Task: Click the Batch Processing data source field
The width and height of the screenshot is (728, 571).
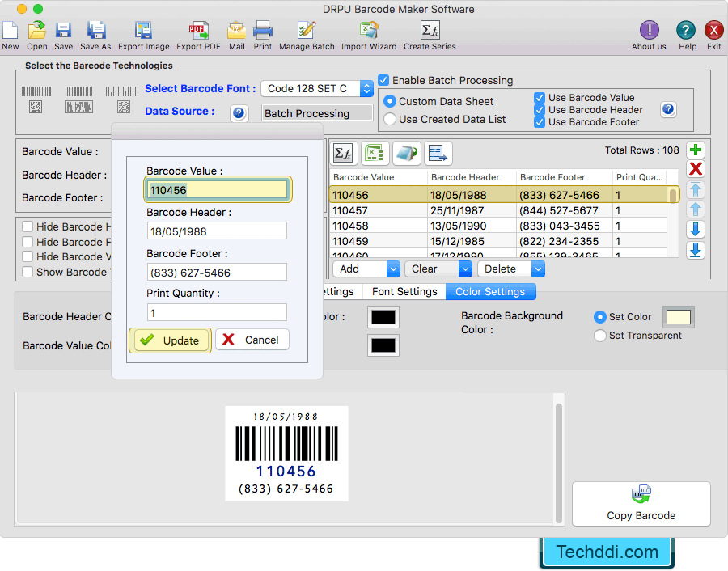Action: tap(317, 113)
